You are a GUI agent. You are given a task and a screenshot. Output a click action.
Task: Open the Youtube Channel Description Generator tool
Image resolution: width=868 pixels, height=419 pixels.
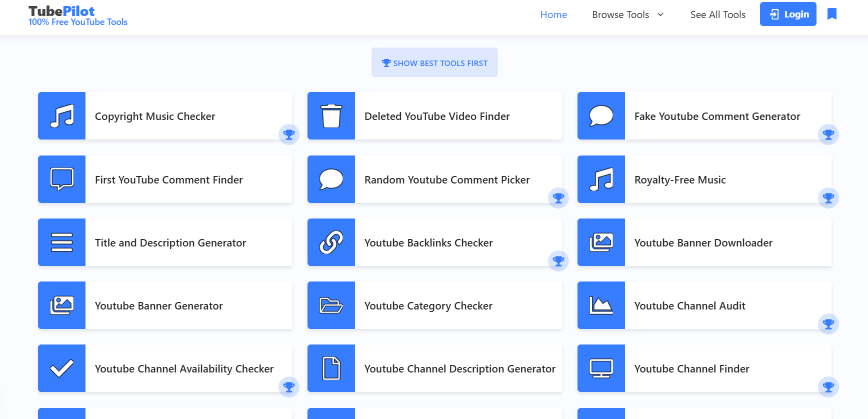(x=434, y=368)
